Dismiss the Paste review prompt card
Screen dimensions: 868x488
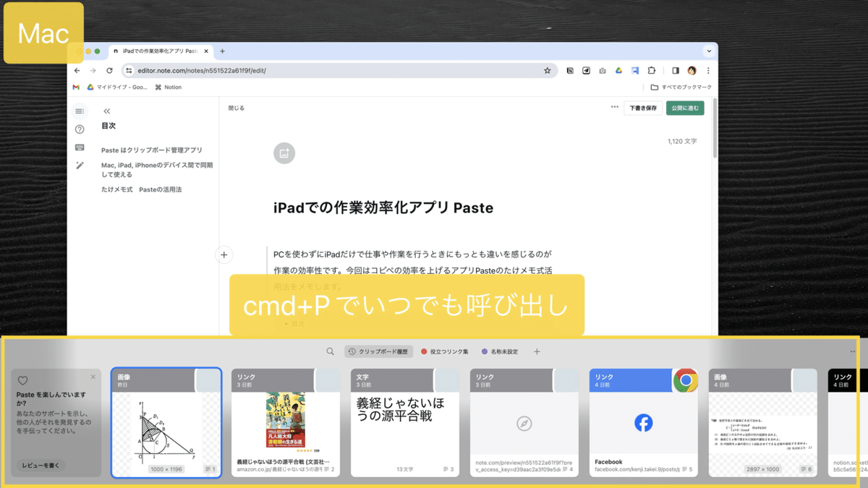click(x=93, y=377)
